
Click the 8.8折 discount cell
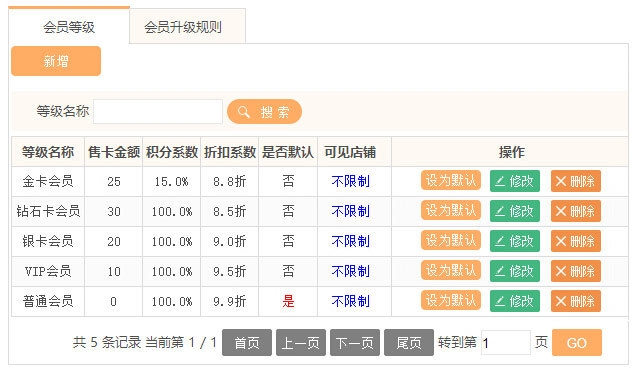(x=230, y=181)
